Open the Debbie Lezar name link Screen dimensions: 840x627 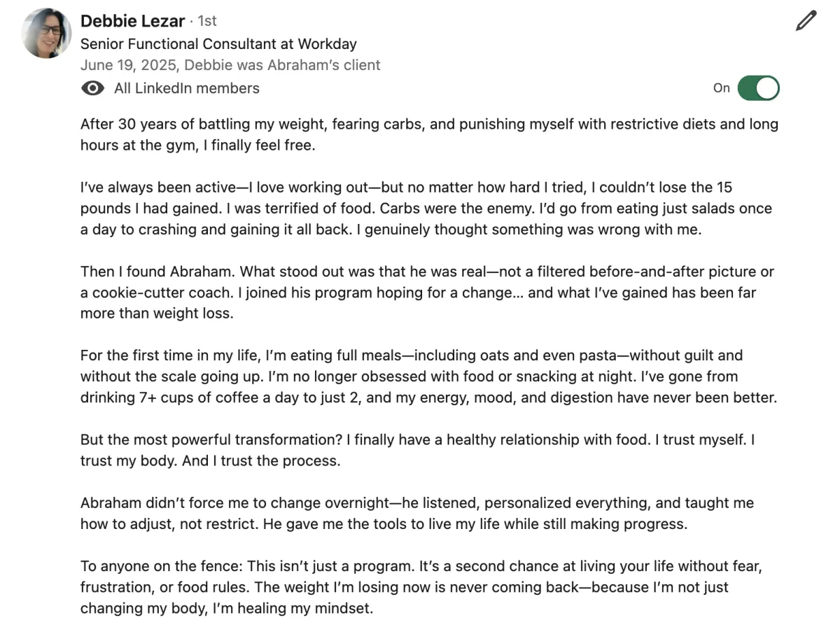[132, 21]
